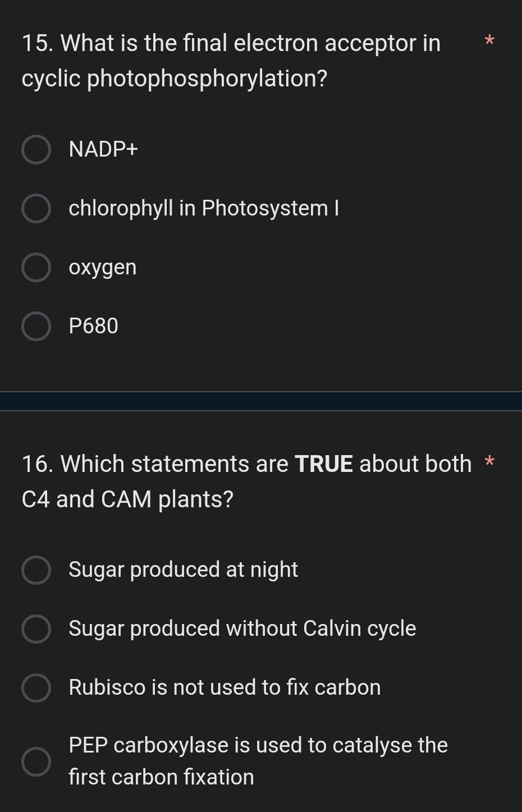The width and height of the screenshot is (522, 812).
Task: Select oxygen as the final electron acceptor
Action: pos(36,267)
